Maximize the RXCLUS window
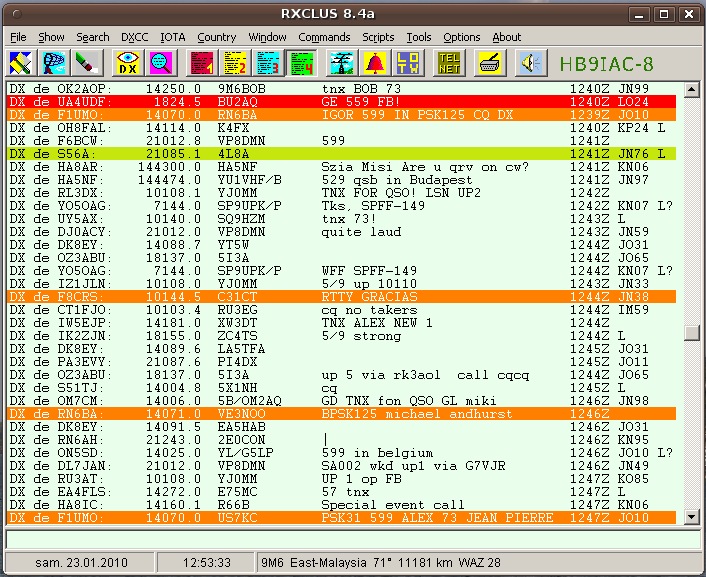This screenshot has width=706, height=577. pos(664,14)
